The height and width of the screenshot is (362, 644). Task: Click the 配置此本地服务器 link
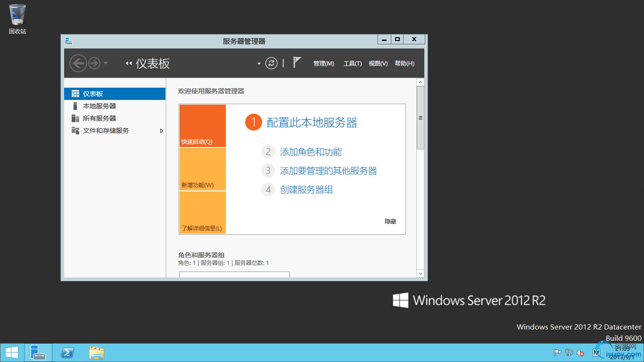coord(312,123)
